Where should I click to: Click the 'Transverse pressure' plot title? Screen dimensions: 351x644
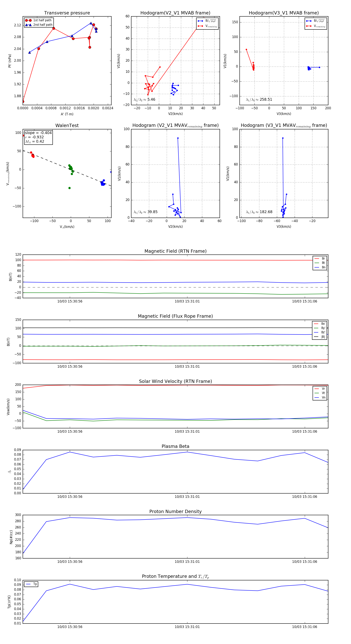coord(67,13)
